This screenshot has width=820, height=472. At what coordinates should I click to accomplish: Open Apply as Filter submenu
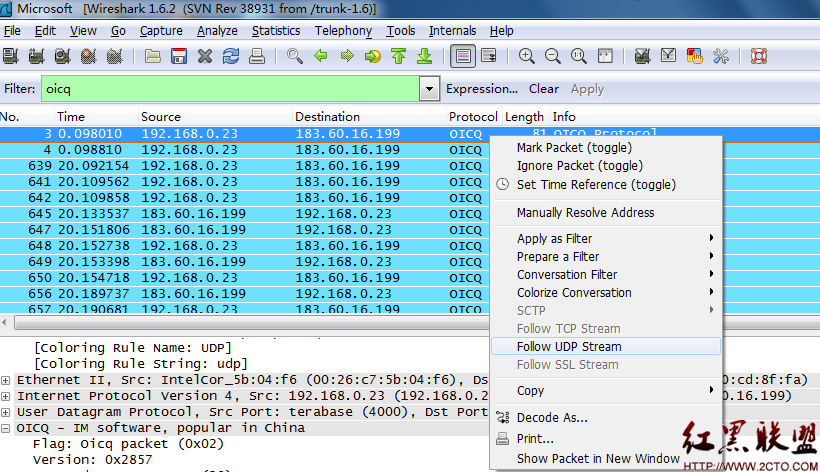(x=607, y=238)
